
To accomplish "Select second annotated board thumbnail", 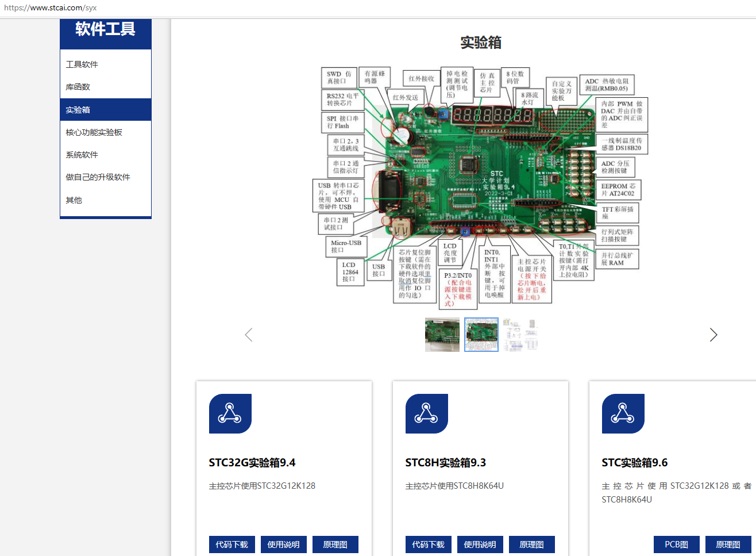I will click(481, 335).
